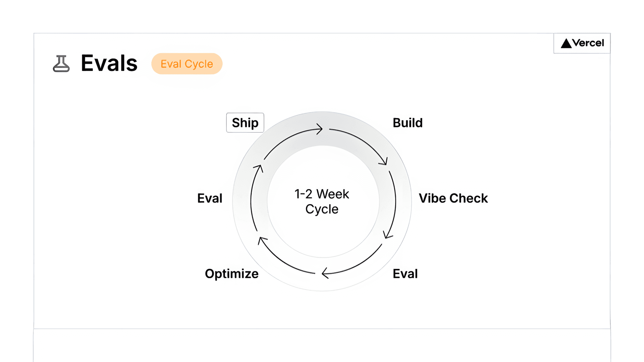Click the arrow pointing from Ship to Build
The width and height of the screenshot is (644, 362).
tap(291, 137)
